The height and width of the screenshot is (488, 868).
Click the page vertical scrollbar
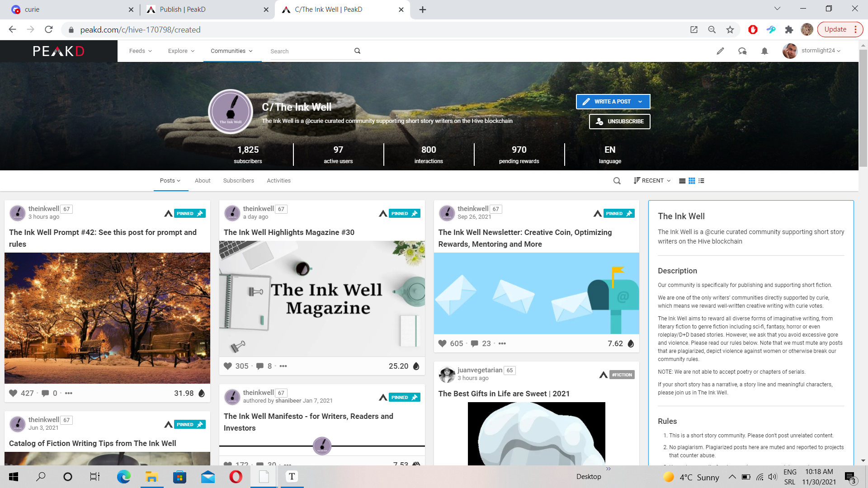click(x=863, y=108)
